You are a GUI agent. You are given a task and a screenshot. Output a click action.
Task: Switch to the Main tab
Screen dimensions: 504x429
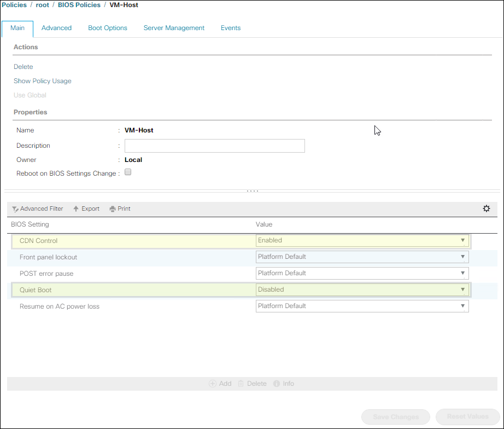point(17,28)
